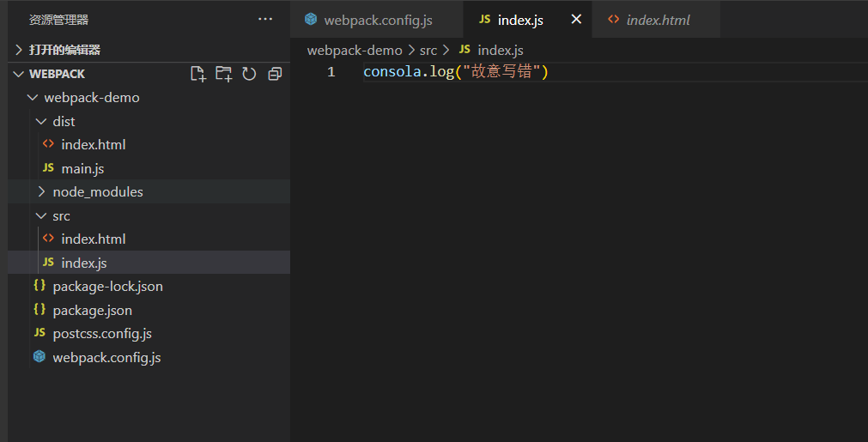This screenshot has height=442, width=868.
Task: Click the JS icon in the breadcrumb
Action: pyautogui.click(x=464, y=50)
